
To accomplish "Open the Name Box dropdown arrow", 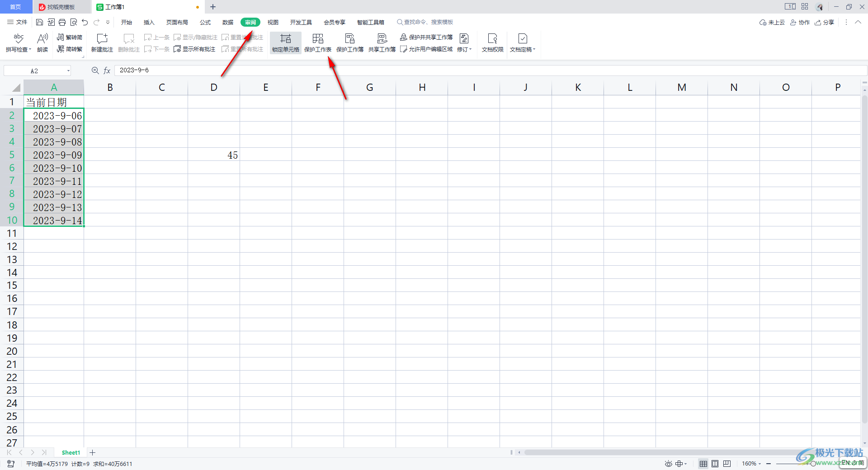I will pos(68,70).
